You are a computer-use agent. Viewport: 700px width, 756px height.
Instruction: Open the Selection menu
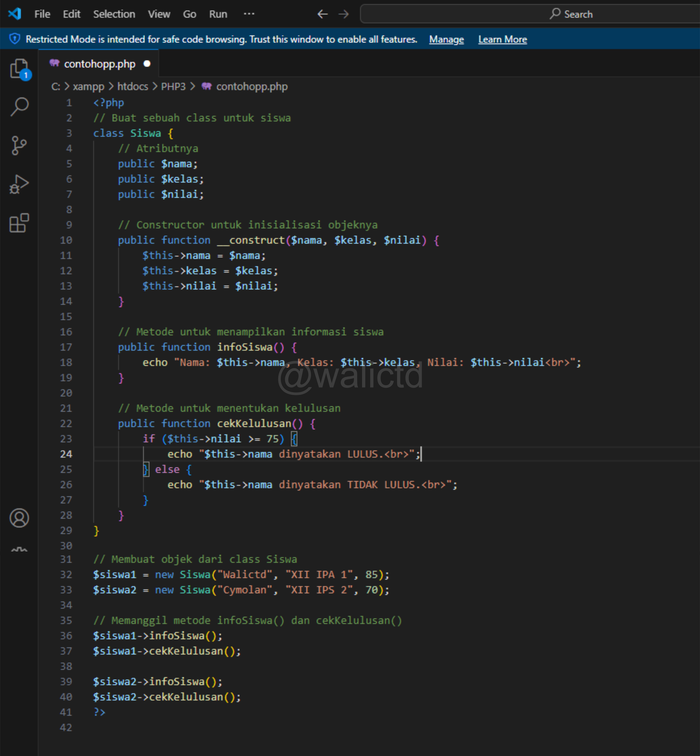pyautogui.click(x=114, y=14)
